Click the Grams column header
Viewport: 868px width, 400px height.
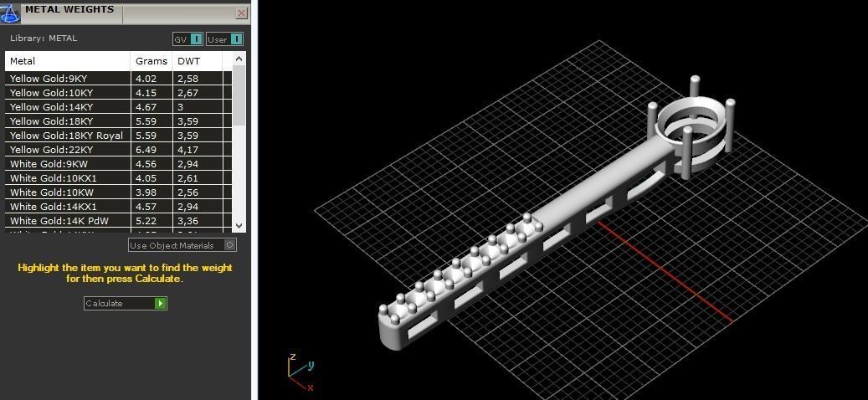click(152, 61)
